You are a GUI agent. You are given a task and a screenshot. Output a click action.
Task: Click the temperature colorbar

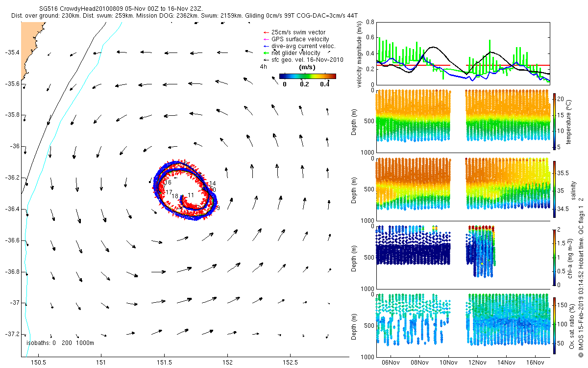[554, 122]
